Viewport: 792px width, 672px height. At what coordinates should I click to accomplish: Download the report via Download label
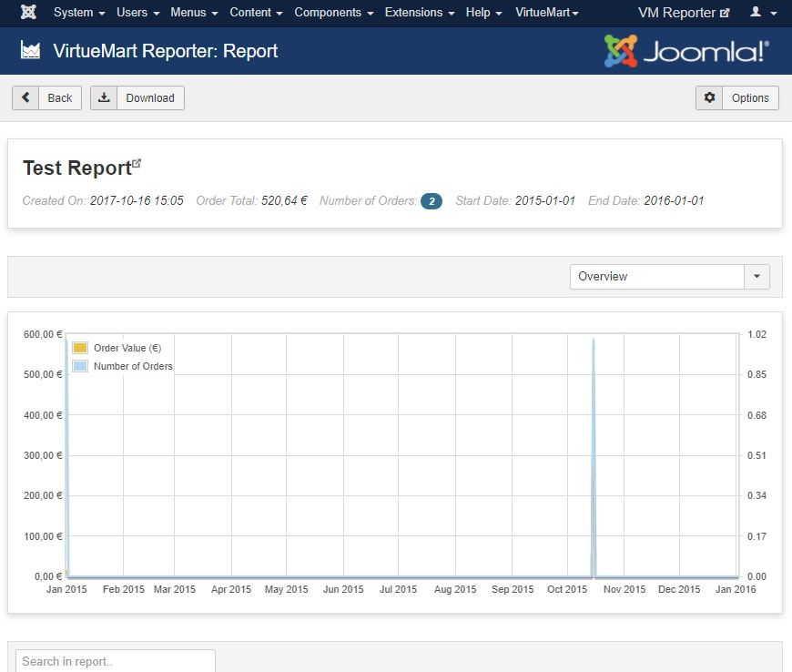click(150, 98)
